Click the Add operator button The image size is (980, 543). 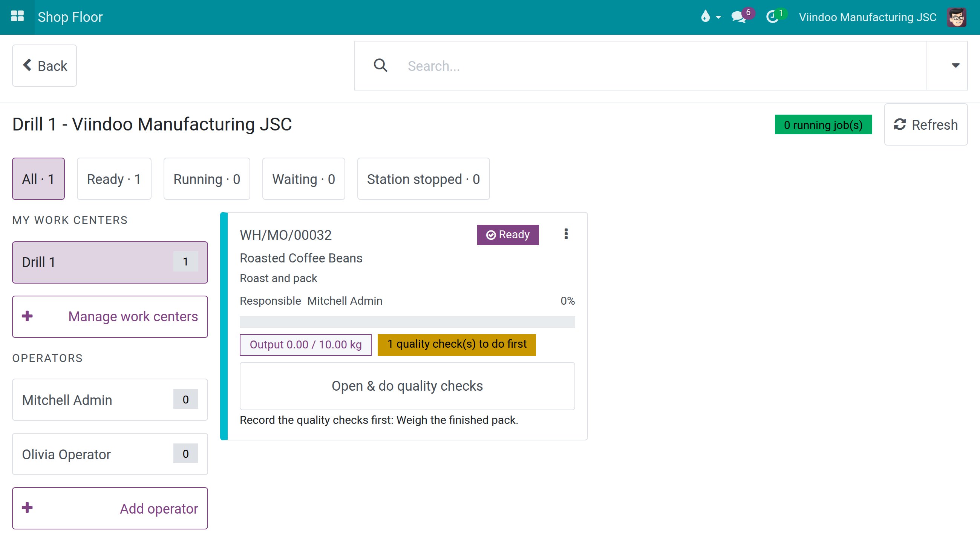tap(110, 508)
